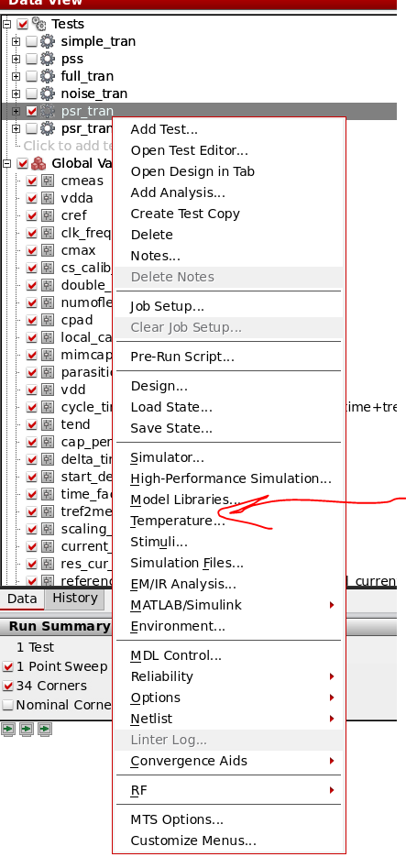The height and width of the screenshot is (868, 406).
Task: Open the MATLAB/Simulink submenu arrow
Action: click(332, 605)
